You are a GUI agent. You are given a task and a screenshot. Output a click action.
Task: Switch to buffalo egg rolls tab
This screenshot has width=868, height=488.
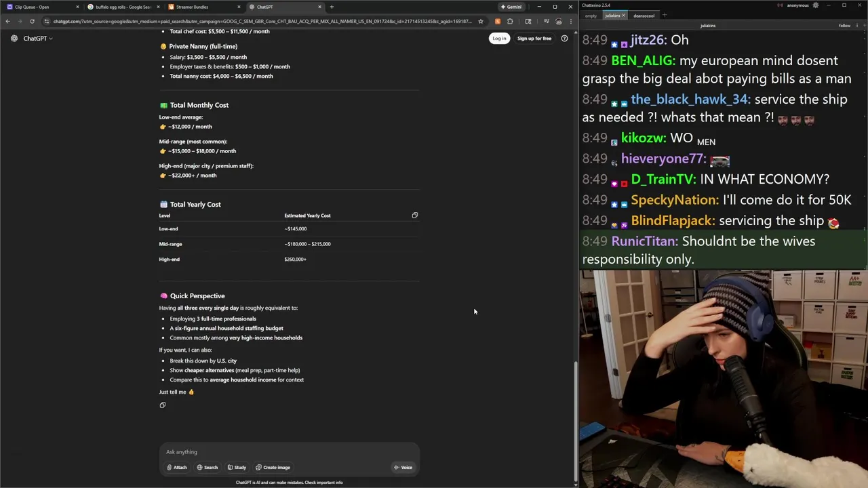(123, 7)
